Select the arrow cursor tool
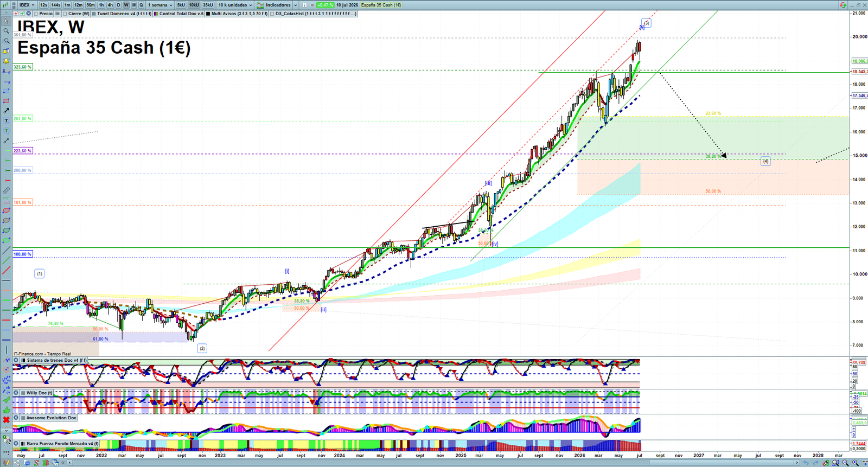868x467 pixels. (6, 21)
